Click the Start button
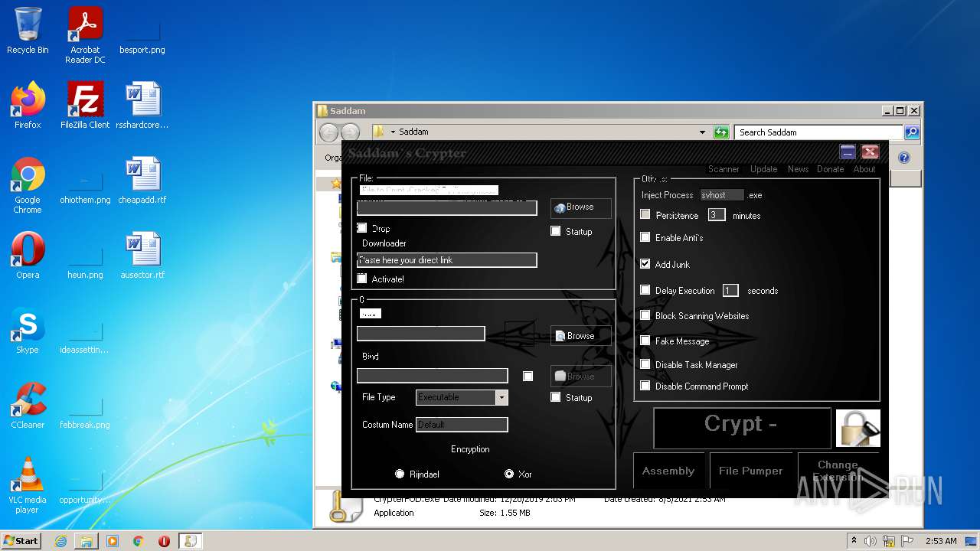 [x=21, y=541]
